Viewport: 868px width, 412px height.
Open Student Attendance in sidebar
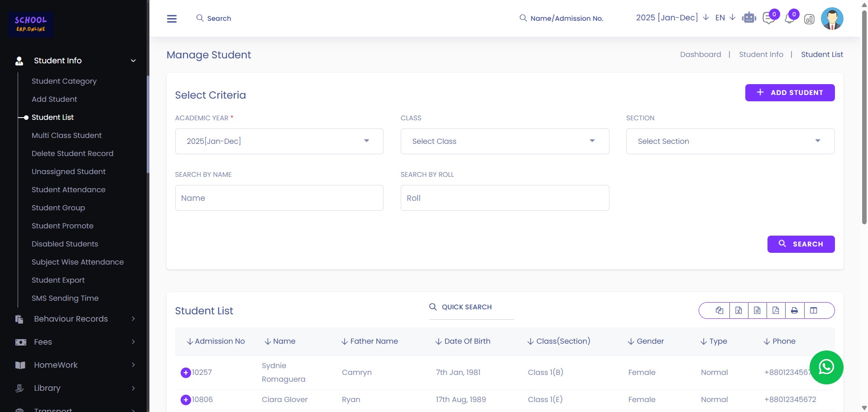coord(68,189)
